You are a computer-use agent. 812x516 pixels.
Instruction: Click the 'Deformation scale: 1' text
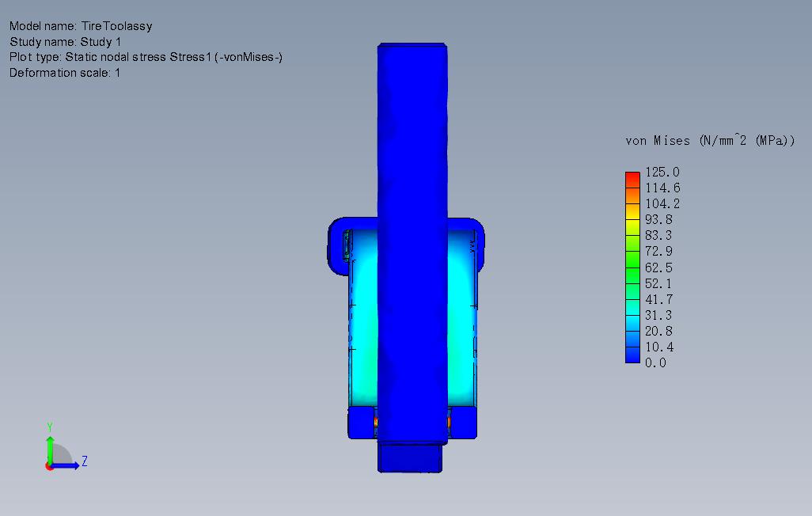coord(65,73)
